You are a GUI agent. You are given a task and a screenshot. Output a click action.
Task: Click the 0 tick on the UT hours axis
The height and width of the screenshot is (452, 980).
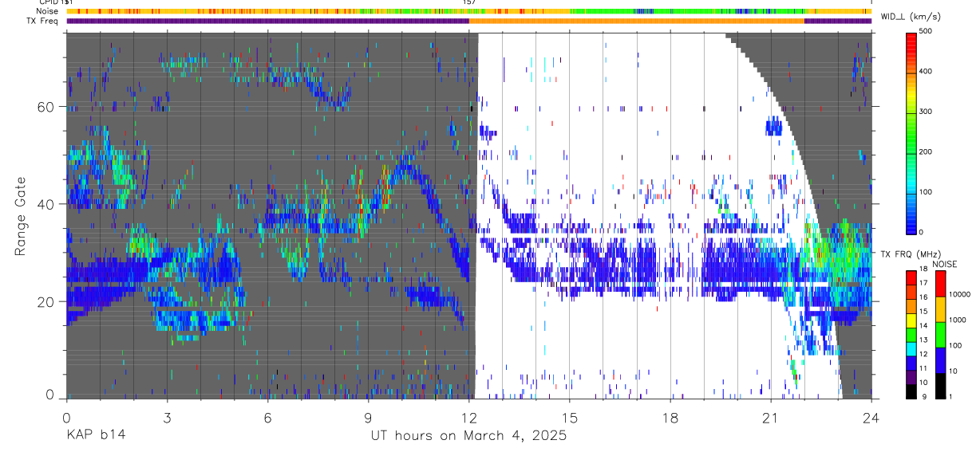pos(66,417)
